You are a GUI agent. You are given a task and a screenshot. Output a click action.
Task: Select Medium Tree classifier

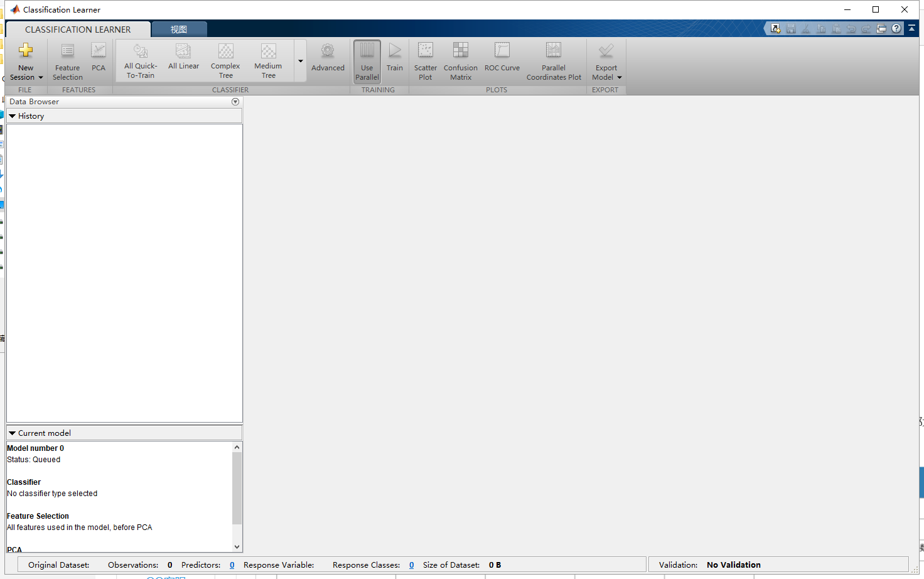click(268, 61)
